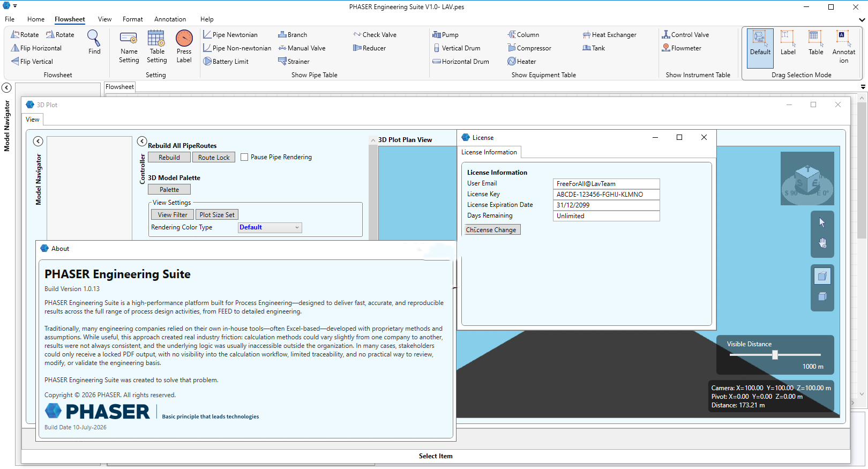Screen dimensions: 868x469
Task: Enable Pause Pipe Rendering checkbox
Action: pos(244,157)
